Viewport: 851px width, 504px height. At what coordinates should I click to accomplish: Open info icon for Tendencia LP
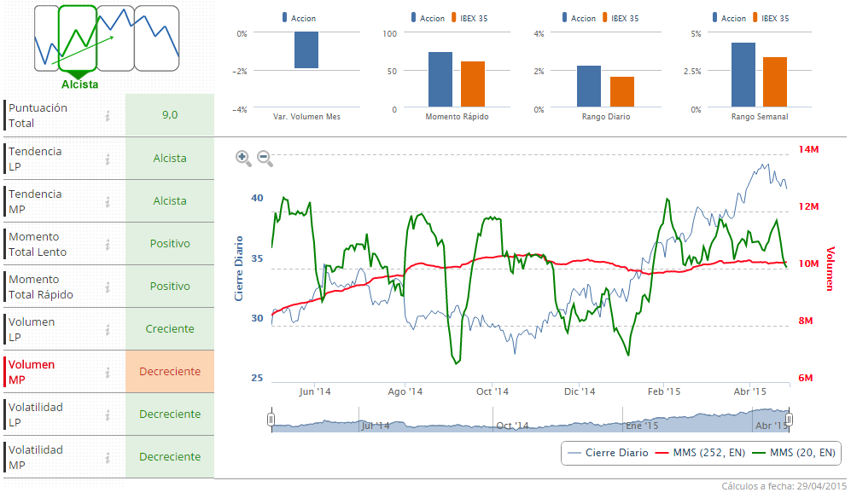coord(108,159)
